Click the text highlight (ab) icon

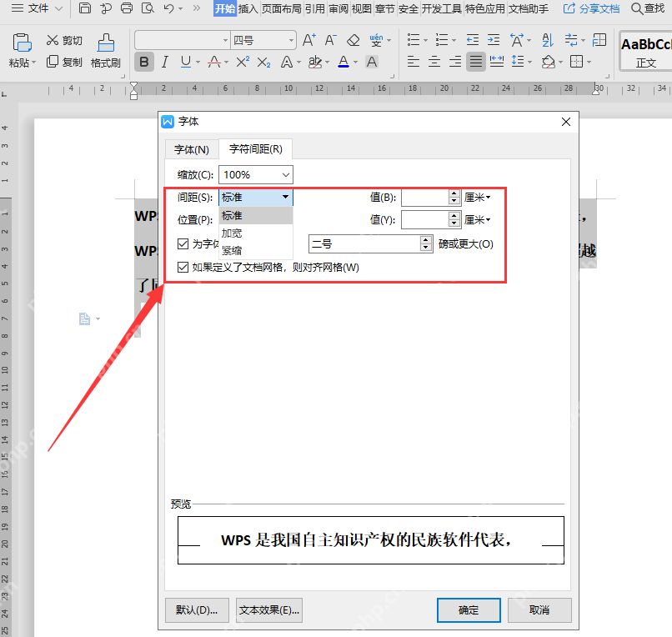tap(315, 63)
